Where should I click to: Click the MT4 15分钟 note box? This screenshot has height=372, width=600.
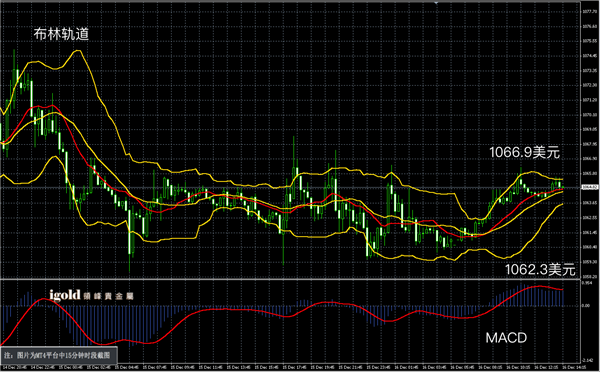tap(58, 356)
